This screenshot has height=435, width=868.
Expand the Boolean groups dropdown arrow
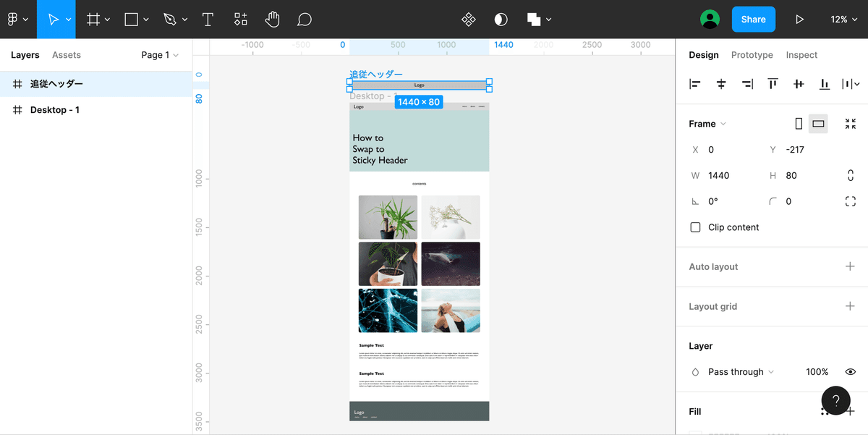click(x=549, y=20)
